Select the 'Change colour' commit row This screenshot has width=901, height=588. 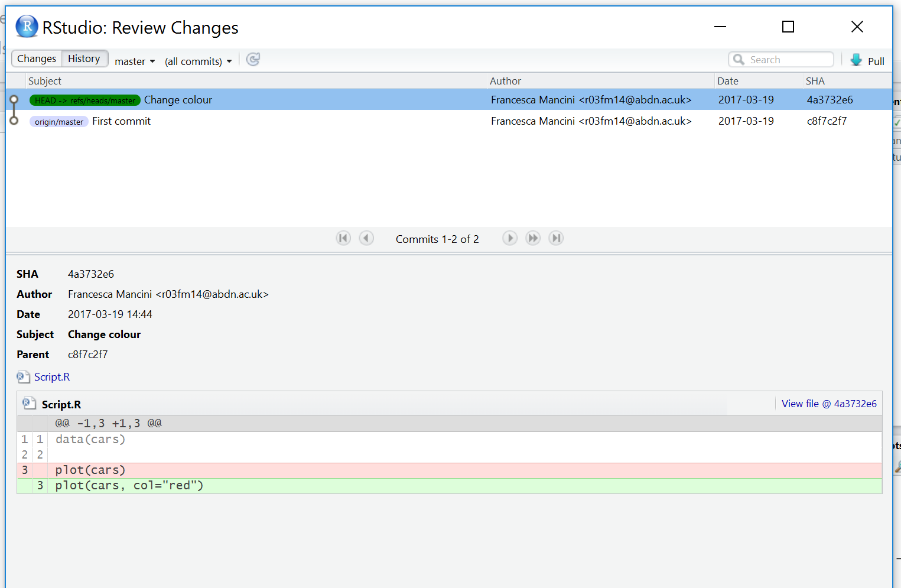point(449,99)
